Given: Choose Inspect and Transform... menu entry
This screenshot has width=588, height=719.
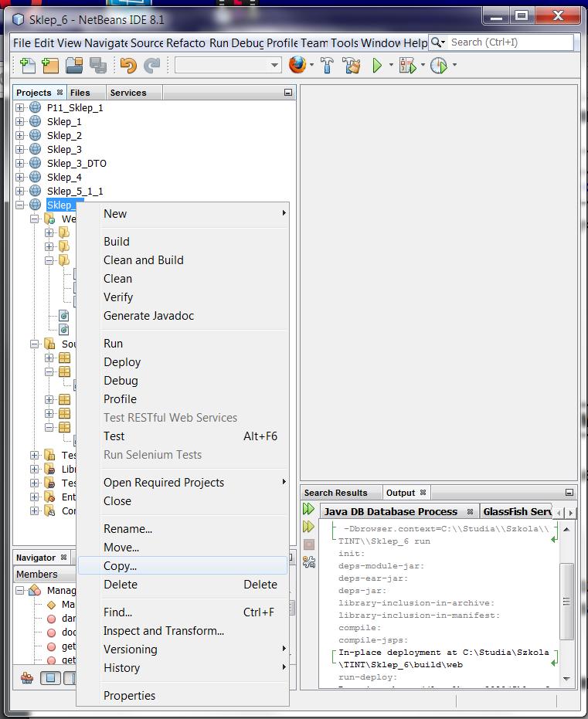Looking at the screenshot, I should pos(182,631).
